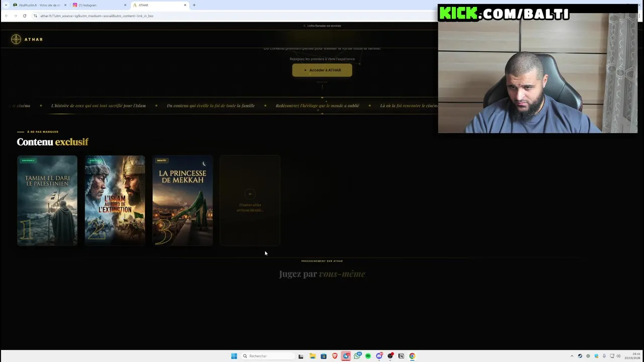Open the volume control in system tray
This screenshot has width=644, height=362.
coord(618,356)
